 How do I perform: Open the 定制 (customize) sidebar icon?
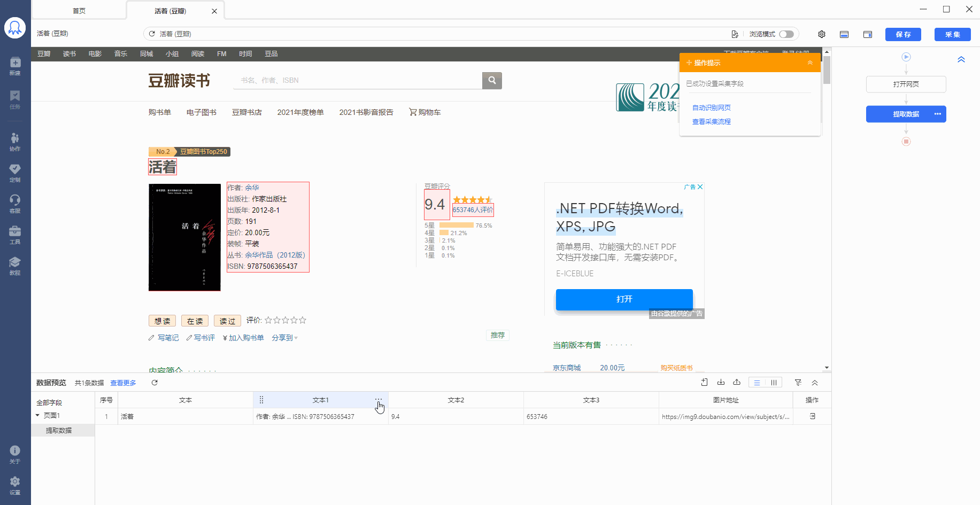(15, 173)
